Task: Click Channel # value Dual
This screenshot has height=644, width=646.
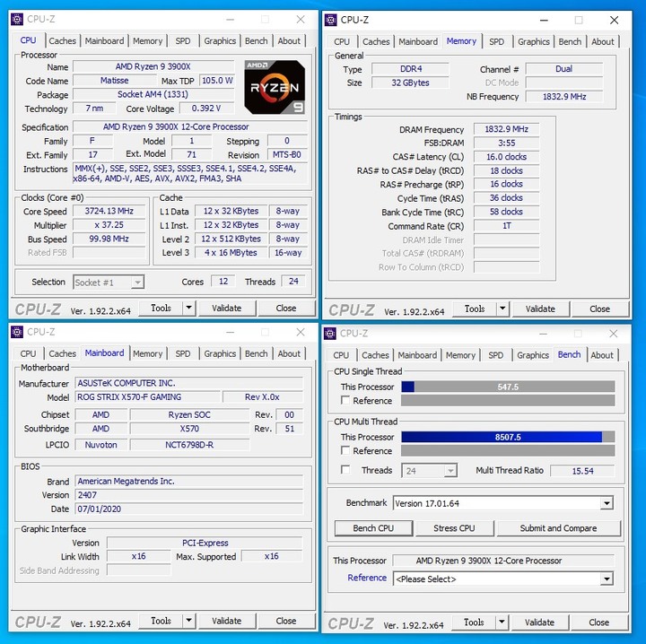Action: [x=564, y=69]
